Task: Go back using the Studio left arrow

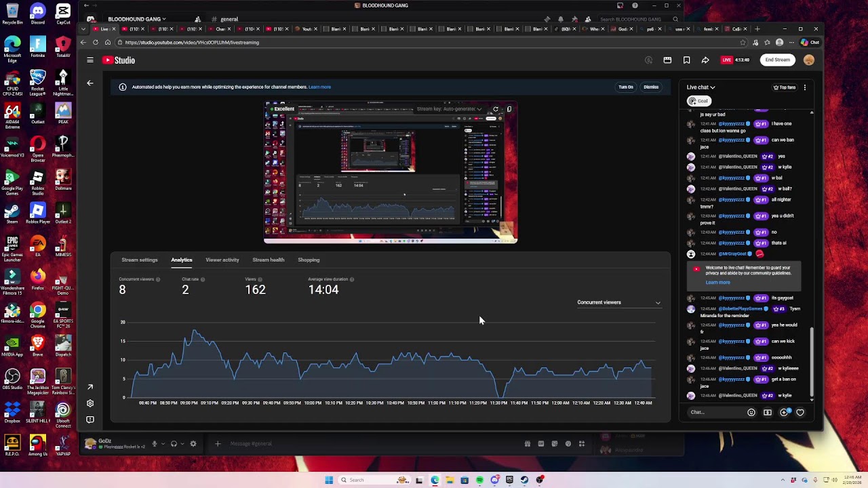Action: point(90,83)
